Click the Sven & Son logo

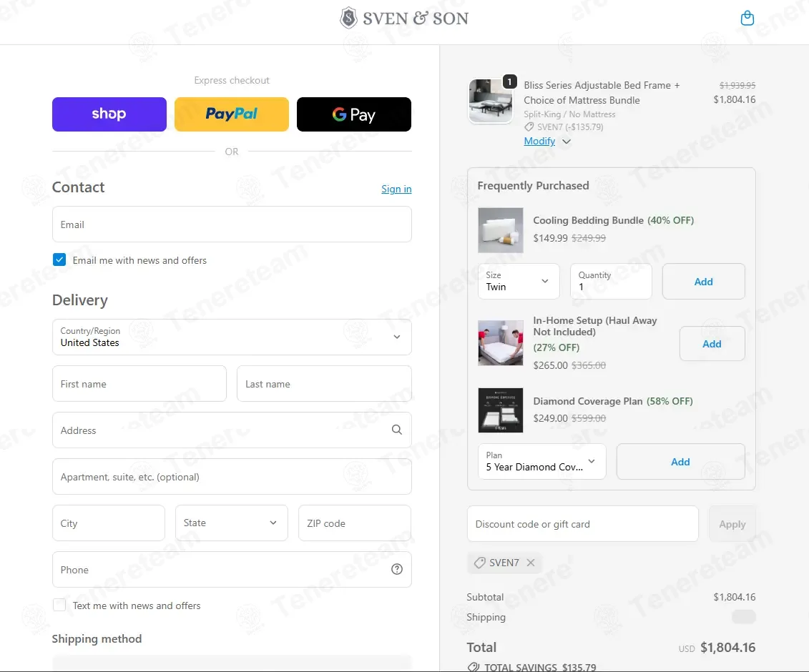(x=404, y=18)
